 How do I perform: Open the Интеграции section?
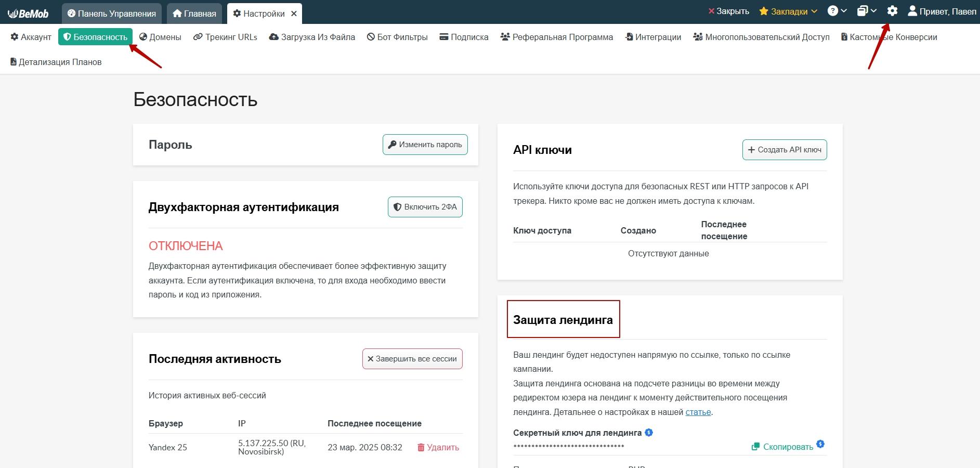pos(653,37)
